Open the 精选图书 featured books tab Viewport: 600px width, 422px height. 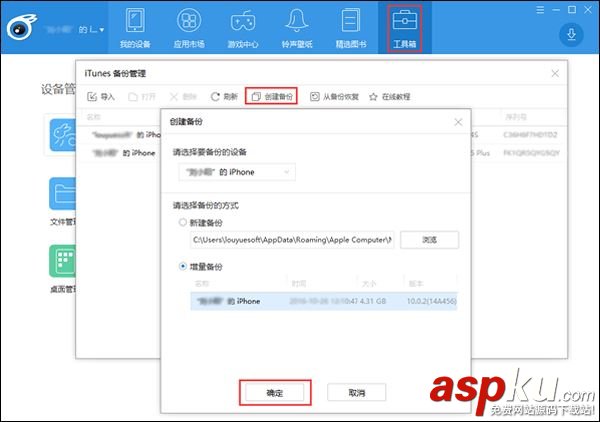pyautogui.click(x=351, y=29)
